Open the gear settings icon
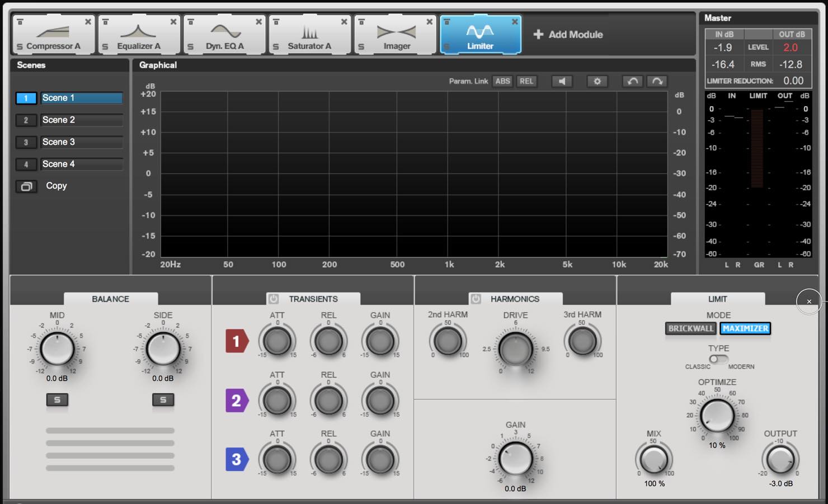 (597, 81)
